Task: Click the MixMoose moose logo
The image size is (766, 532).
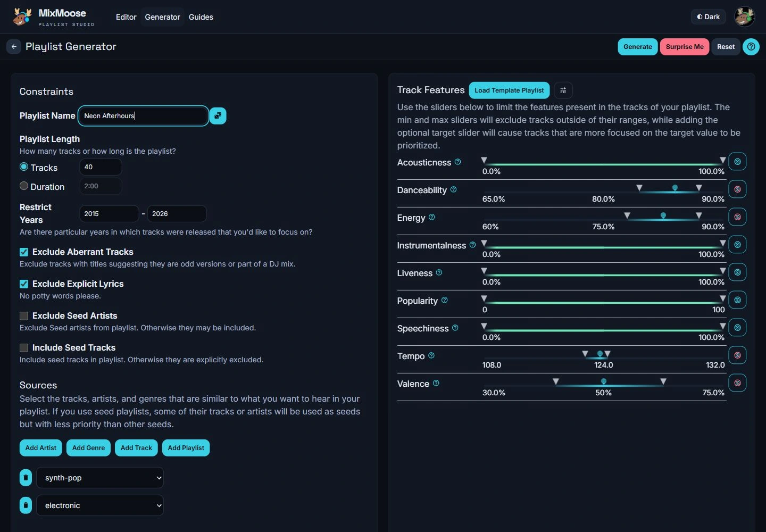Action: coord(22,16)
